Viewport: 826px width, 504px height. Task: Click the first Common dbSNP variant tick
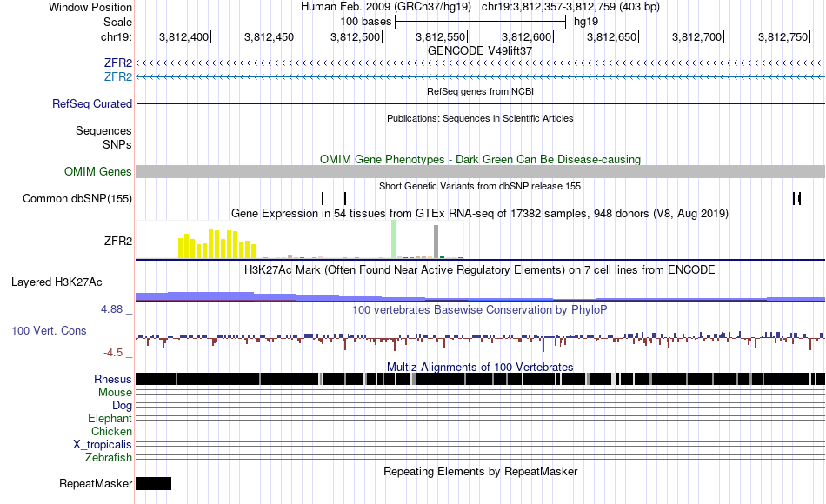pyautogui.click(x=323, y=198)
